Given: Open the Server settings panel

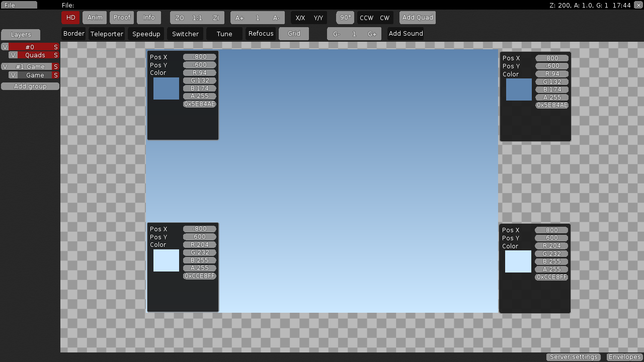Looking at the screenshot, I should tap(574, 357).
